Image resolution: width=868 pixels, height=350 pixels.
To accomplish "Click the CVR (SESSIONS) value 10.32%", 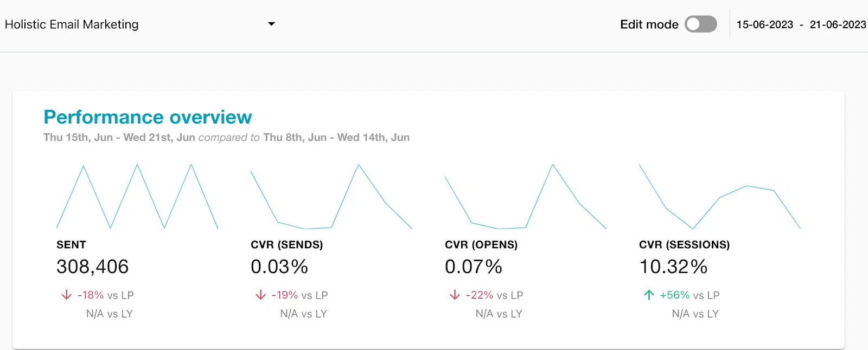I will coord(673,267).
